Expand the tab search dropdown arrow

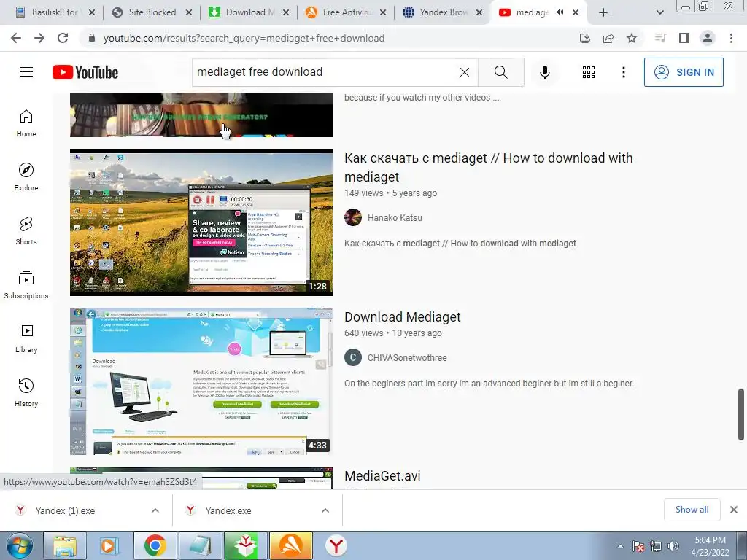coord(659,12)
